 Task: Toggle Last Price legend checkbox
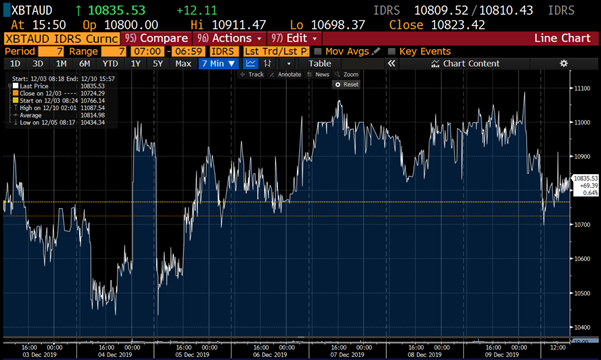[15, 86]
